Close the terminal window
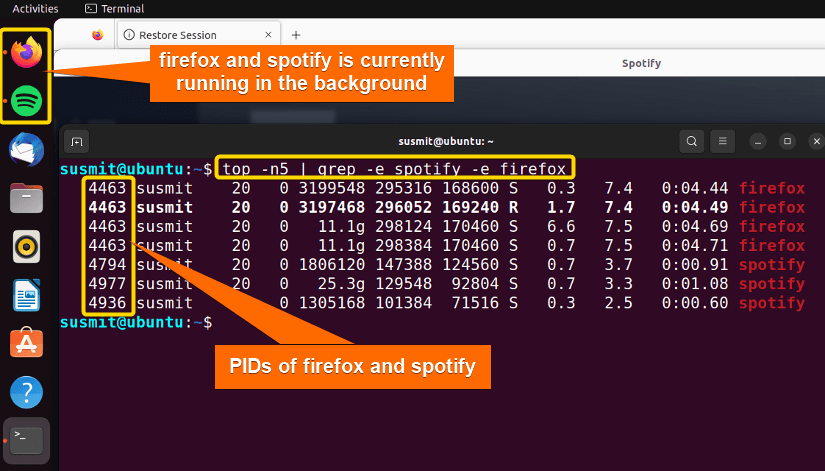The width and height of the screenshot is (825, 471). [817, 141]
